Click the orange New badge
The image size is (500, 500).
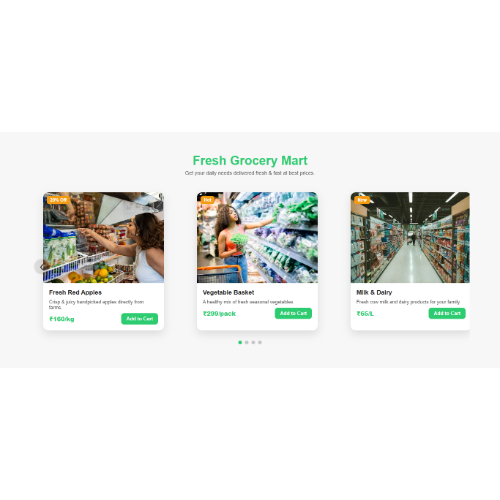coord(362,200)
